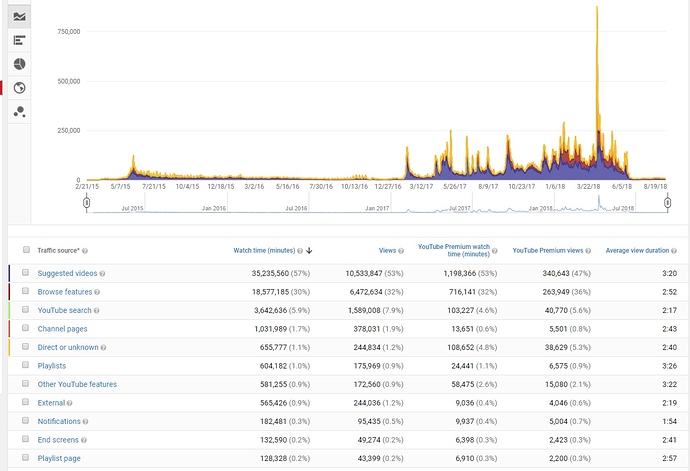This screenshot has width=690, height=471.
Task: Check the Suggested videos row checkbox
Action: 26,272
